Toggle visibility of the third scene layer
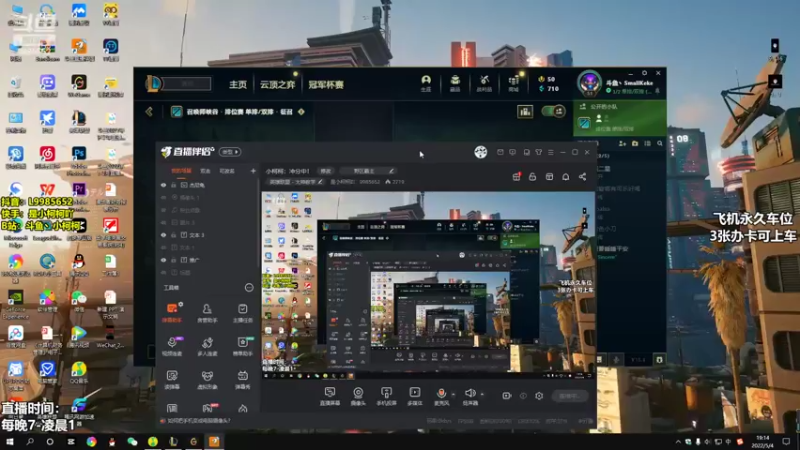The width and height of the screenshot is (800, 450). [163, 210]
